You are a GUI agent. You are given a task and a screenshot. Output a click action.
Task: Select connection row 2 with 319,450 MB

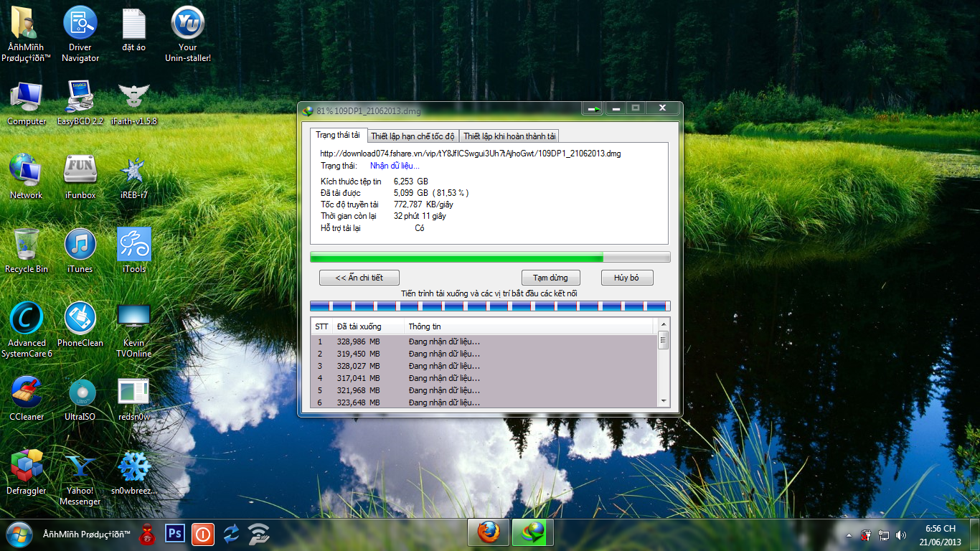tap(484, 354)
